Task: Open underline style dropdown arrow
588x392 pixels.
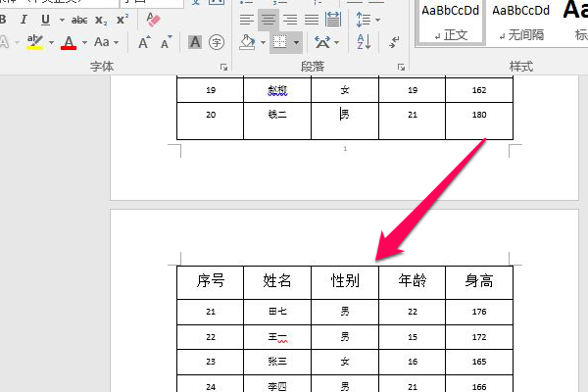Action: pos(62,20)
